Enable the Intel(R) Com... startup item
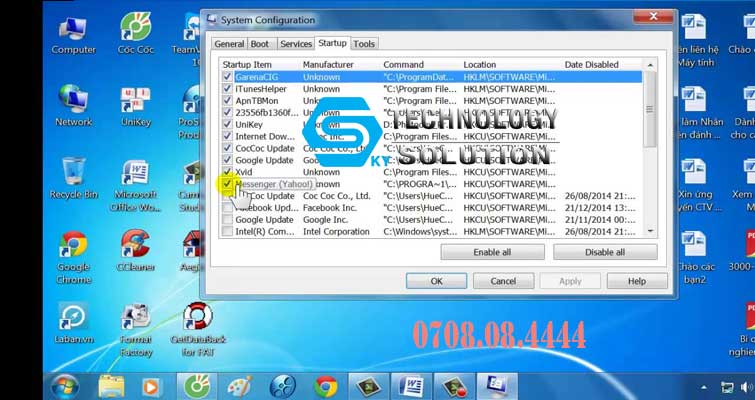The width and height of the screenshot is (755, 400). [x=227, y=232]
